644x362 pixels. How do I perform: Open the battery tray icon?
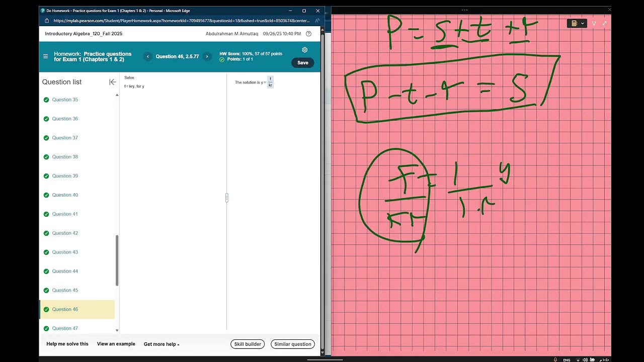pos(592,359)
